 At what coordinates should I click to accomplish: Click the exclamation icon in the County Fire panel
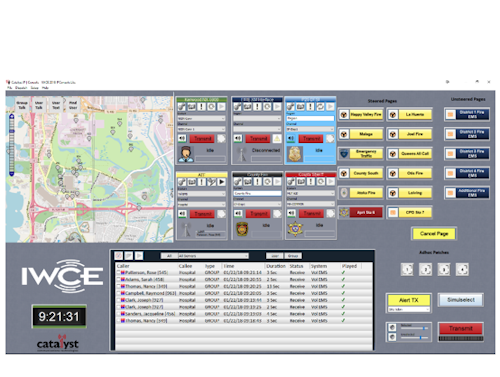[257, 182]
